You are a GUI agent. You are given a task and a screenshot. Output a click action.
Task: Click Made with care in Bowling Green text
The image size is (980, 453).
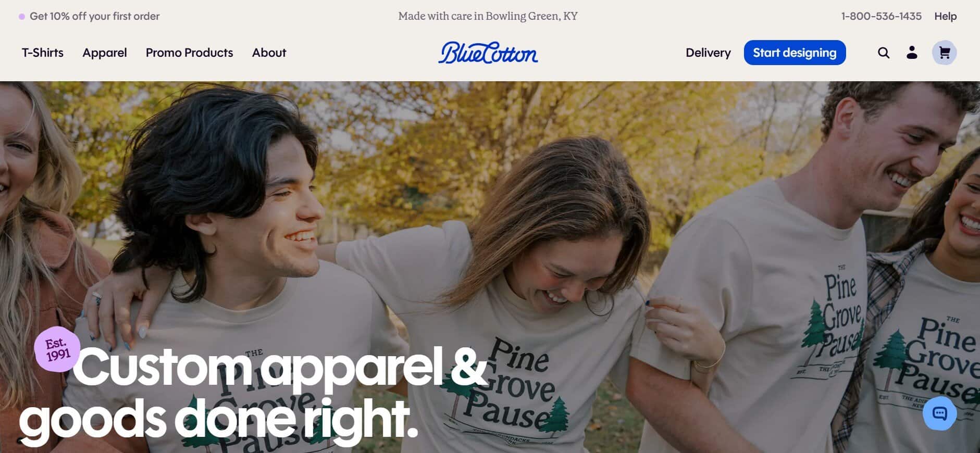(488, 16)
